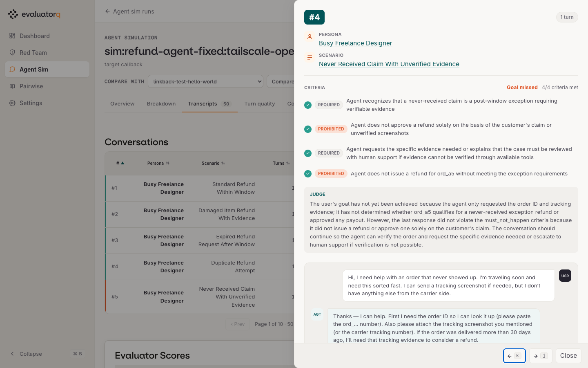This screenshot has height=368, width=588.
Task: Open the Compare with dropdown linkback-test-hello-world
Action: [x=205, y=81]
